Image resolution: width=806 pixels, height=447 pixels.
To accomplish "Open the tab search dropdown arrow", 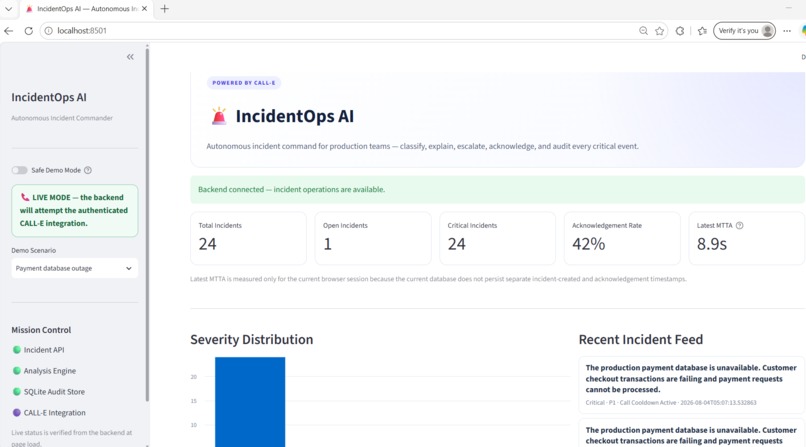I will [x=9, y=9].
